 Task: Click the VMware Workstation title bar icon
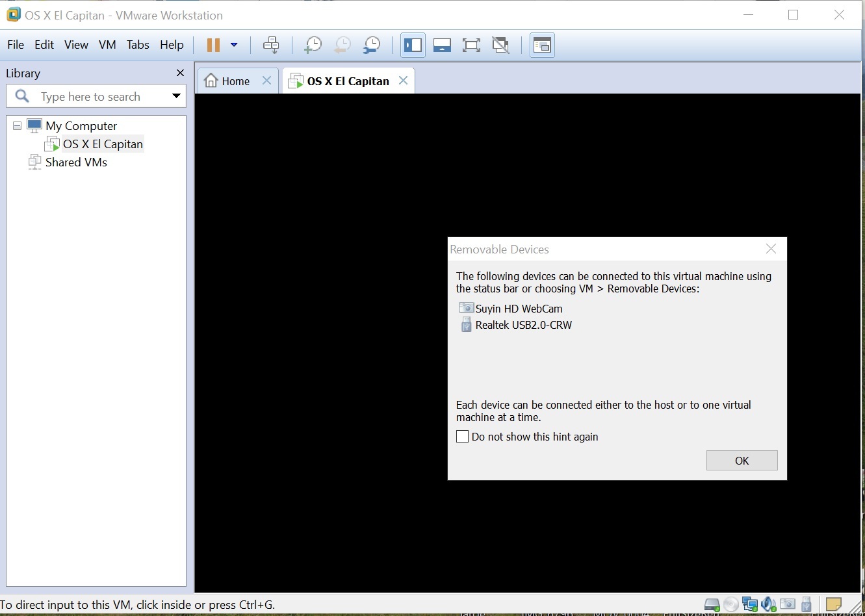click(x=13, y=14)
